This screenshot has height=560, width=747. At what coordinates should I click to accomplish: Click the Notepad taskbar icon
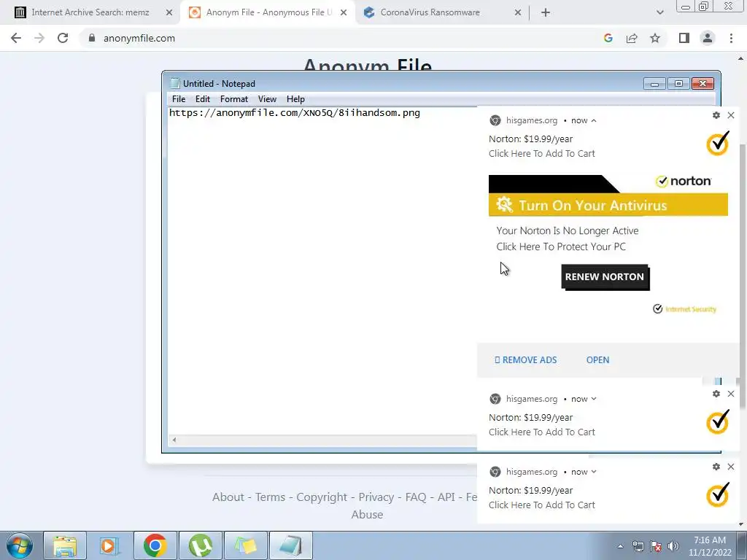click(x=290, y=545)
